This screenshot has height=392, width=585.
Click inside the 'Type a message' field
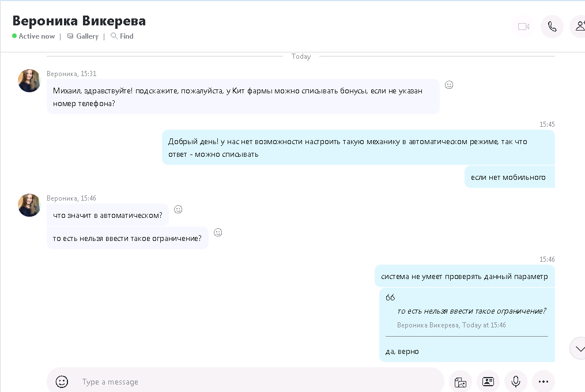[x=254, y=382]
